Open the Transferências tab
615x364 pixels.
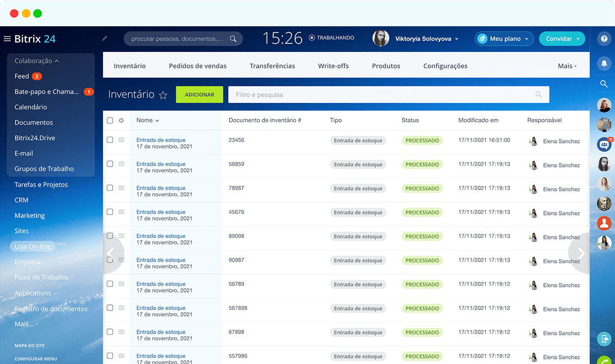pos(272,66)
